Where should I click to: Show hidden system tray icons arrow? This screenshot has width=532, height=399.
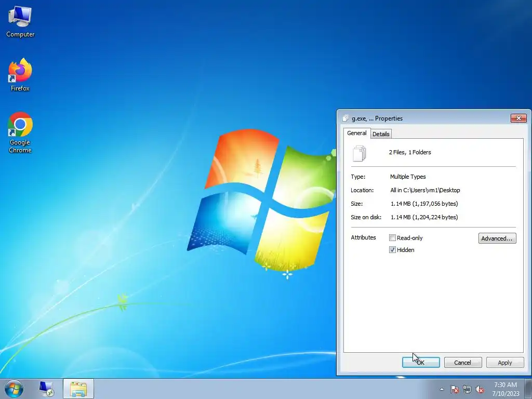click(442, 389)
